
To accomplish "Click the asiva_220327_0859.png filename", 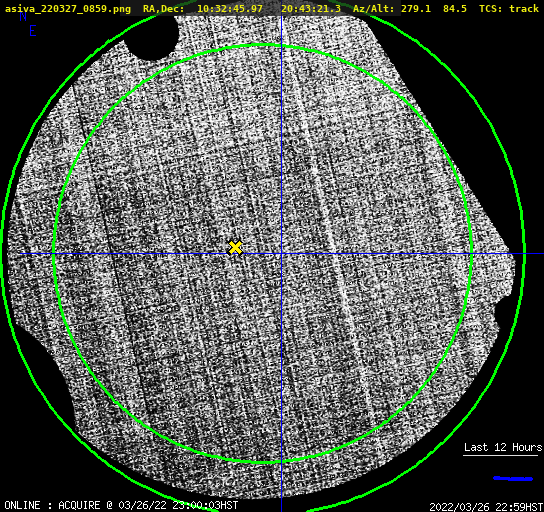I will (x=68, y=9).
